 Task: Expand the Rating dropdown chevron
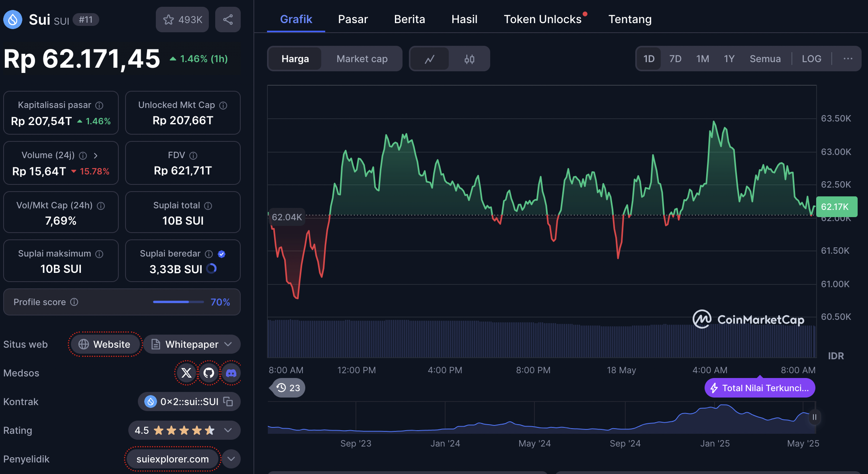(x=228, y=430)
